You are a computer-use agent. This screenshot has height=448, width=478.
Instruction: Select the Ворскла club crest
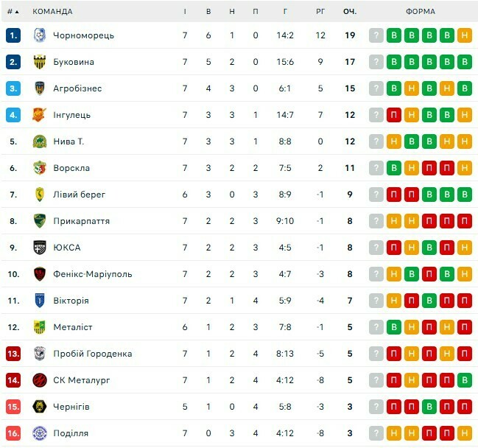coord(40,168)
